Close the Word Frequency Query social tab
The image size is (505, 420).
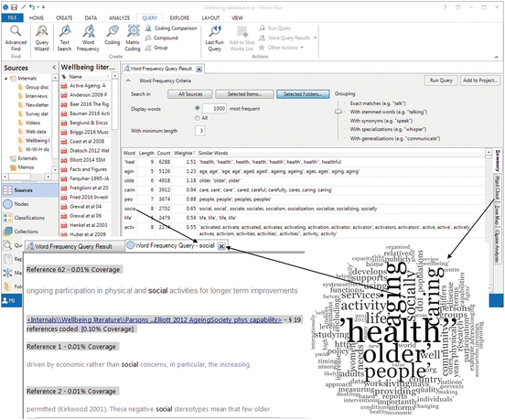221,246
